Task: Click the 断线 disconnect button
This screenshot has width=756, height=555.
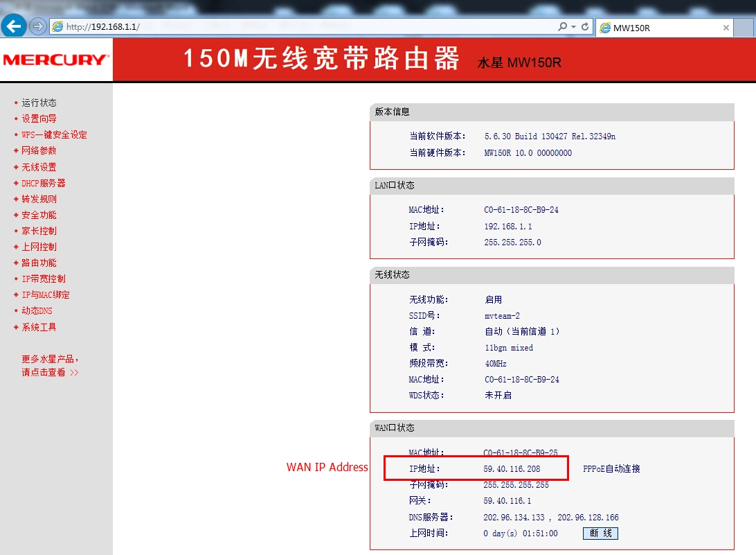Action: (600, 534)
